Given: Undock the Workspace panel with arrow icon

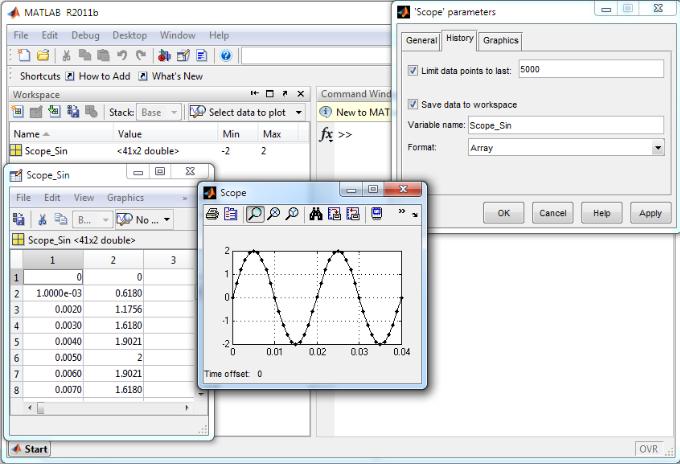Looking at the screenshot, I should point(284,93).
